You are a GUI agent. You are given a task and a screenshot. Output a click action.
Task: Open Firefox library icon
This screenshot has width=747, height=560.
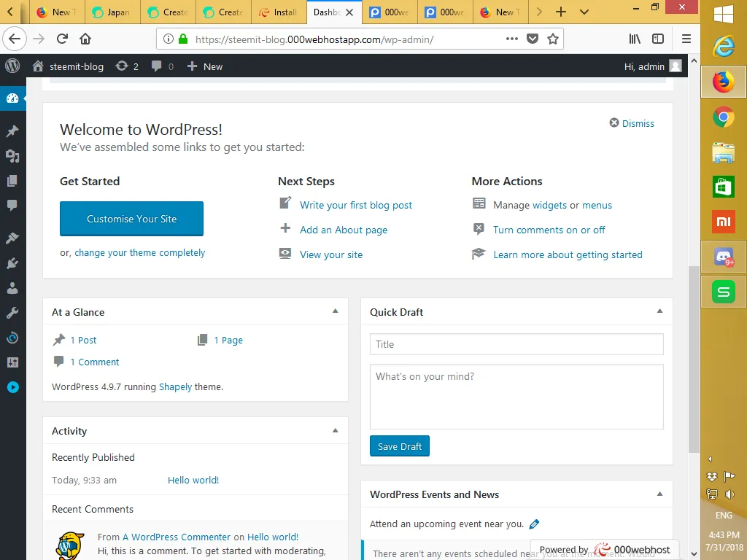(635, 39)
